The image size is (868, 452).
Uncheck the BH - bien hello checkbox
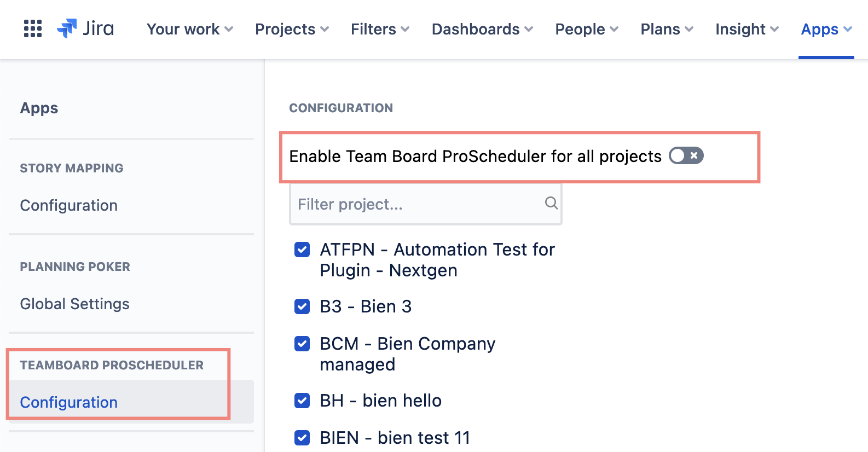(x=302, y=401)
